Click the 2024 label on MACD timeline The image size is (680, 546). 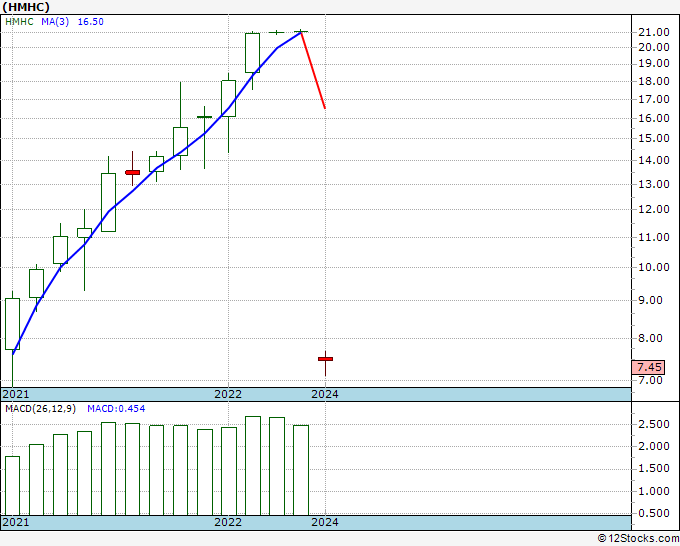pyautogui.click(x=325, y=522)
